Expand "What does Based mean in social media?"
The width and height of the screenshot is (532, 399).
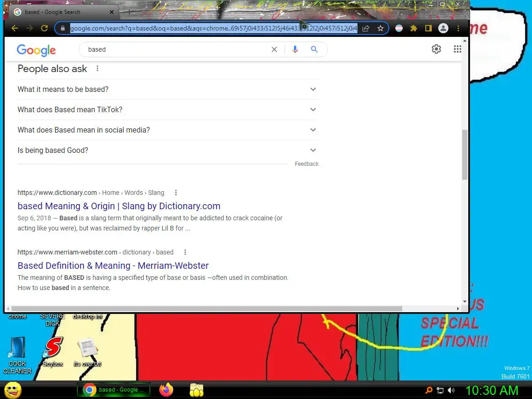click(168, 130)
